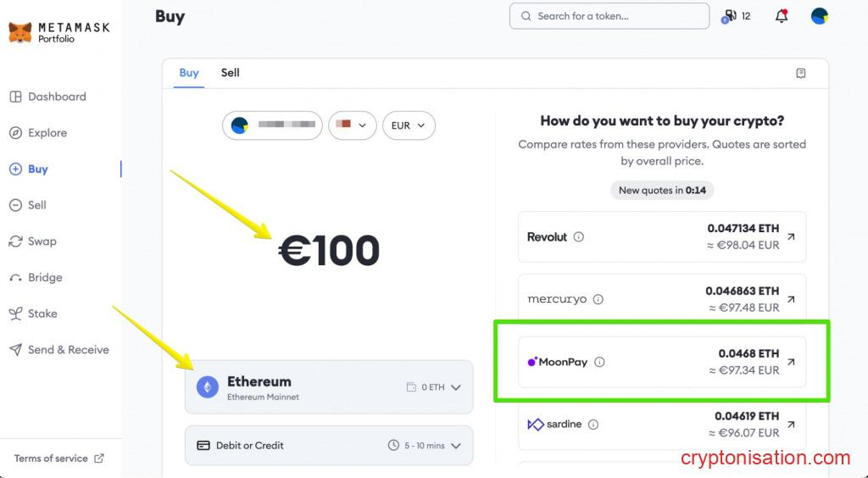This screenshot has width=868, height=478.
Task: Switch to the Sell tab
Action: click(231, 73)
